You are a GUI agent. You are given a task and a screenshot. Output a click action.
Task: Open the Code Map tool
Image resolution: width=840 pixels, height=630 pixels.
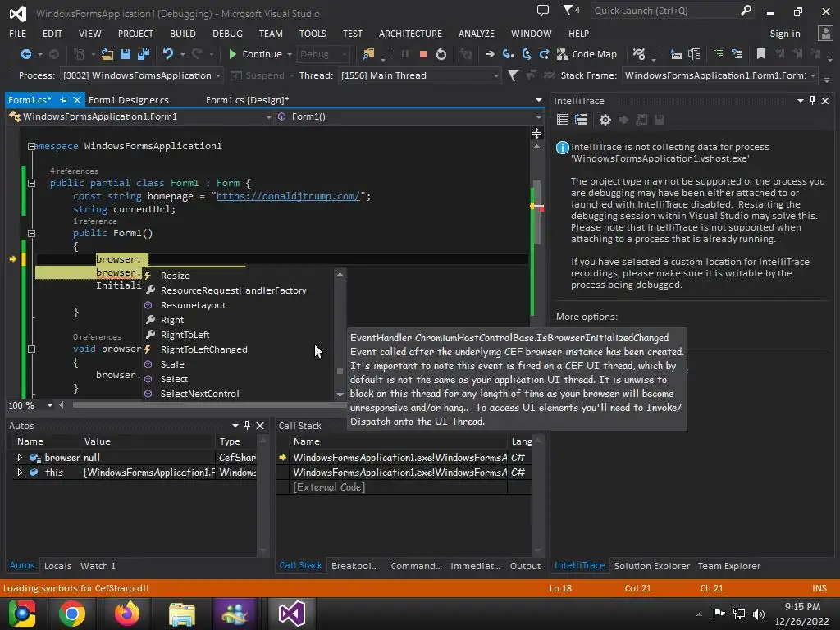click(x=587, y=54)
